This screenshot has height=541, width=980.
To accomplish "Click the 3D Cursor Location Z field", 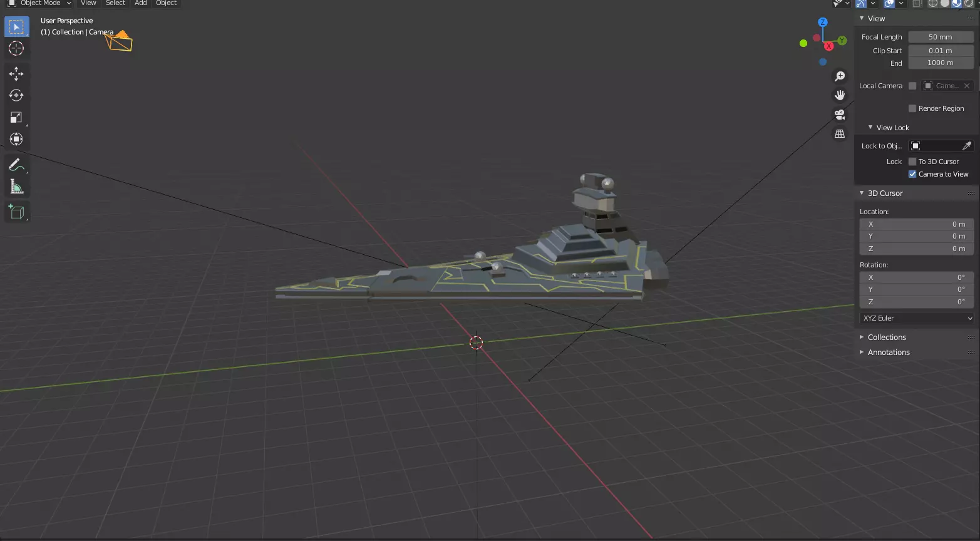I will click(x=917, y=249).
